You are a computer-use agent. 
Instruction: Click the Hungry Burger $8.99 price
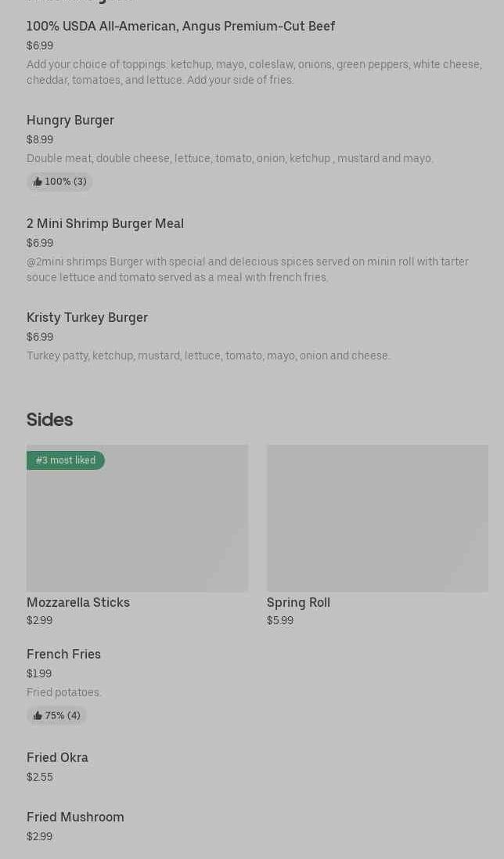pos(40,139)
